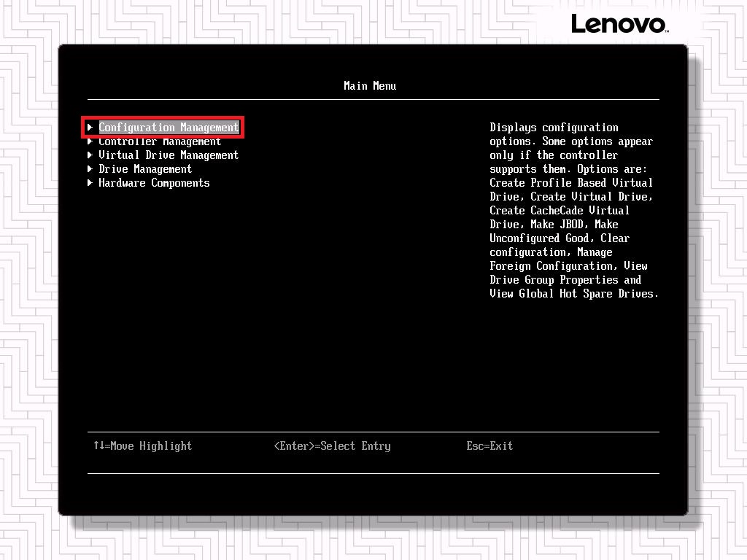The image size is (747, 560).
Task: Click the Main Menu title
Action: click(x=370, y=86)
